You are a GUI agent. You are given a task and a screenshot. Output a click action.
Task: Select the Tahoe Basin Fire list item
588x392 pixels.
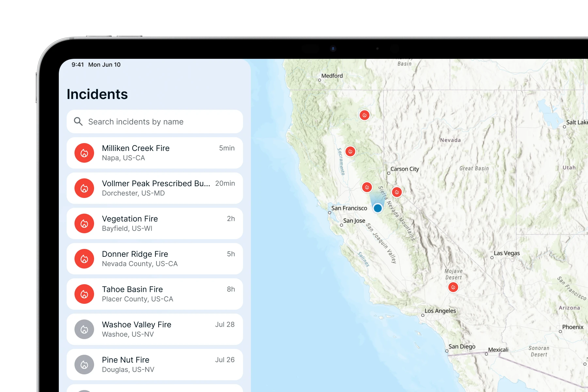(155, 294)
